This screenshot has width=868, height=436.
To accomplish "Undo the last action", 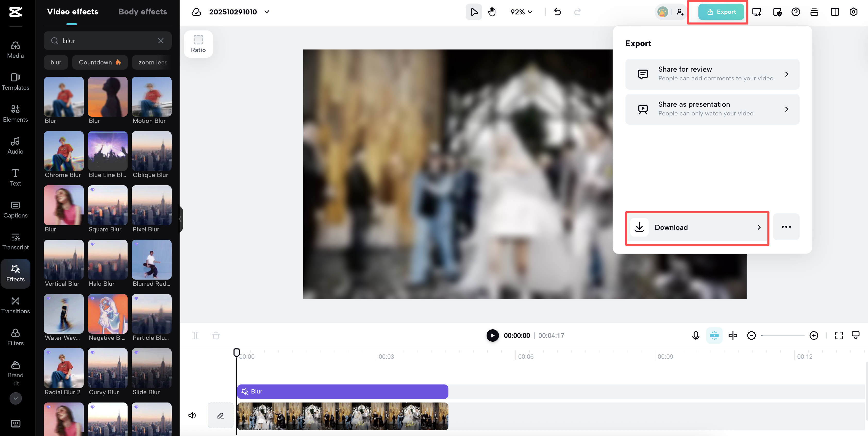I will 557,11.
